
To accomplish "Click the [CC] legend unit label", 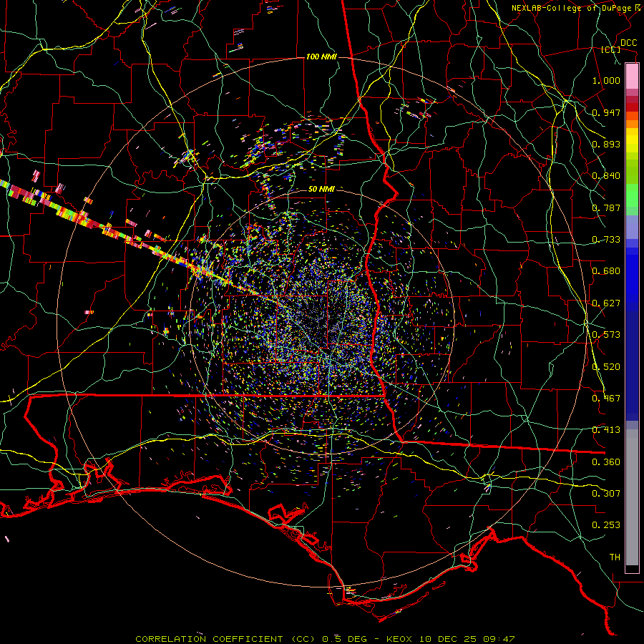I will pyautogui.click(x=611, y=49).
